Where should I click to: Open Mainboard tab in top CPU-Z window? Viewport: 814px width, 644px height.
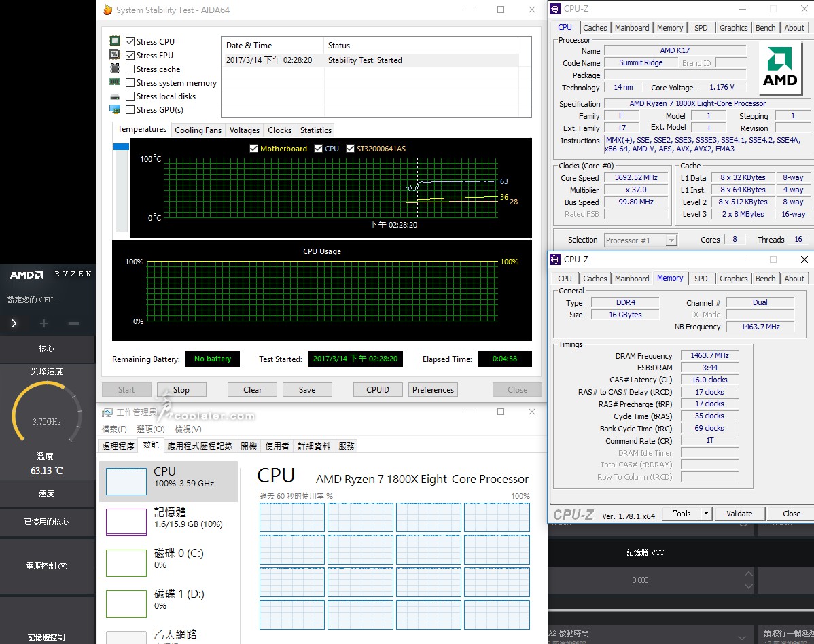pyautogui.click(x=632, y=28)
